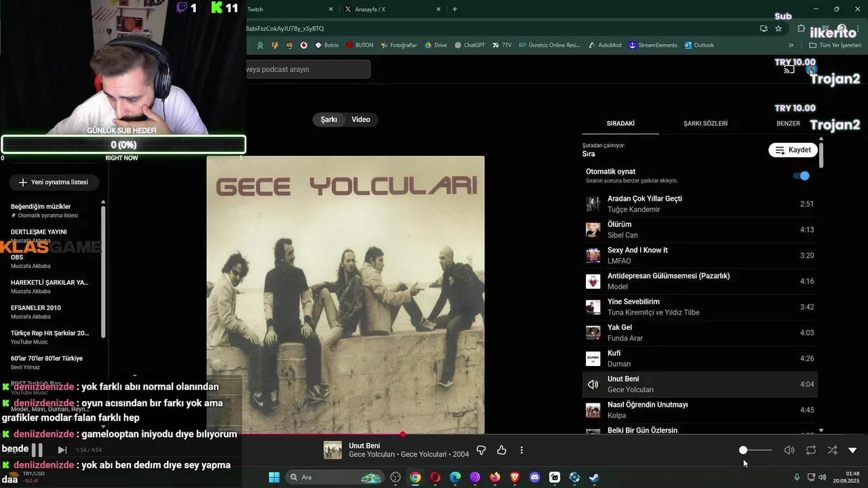Bookmark this page with star icon

(x=778, y=28)
